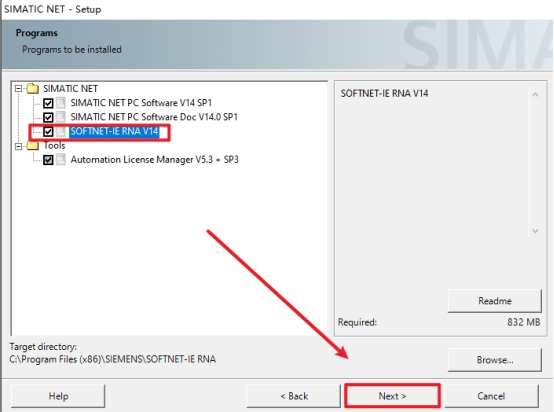Uncheck SIMATIC NET PC Software V14 SP1
The height and width of the screenshot is (412, 554).
click(48, 103)
